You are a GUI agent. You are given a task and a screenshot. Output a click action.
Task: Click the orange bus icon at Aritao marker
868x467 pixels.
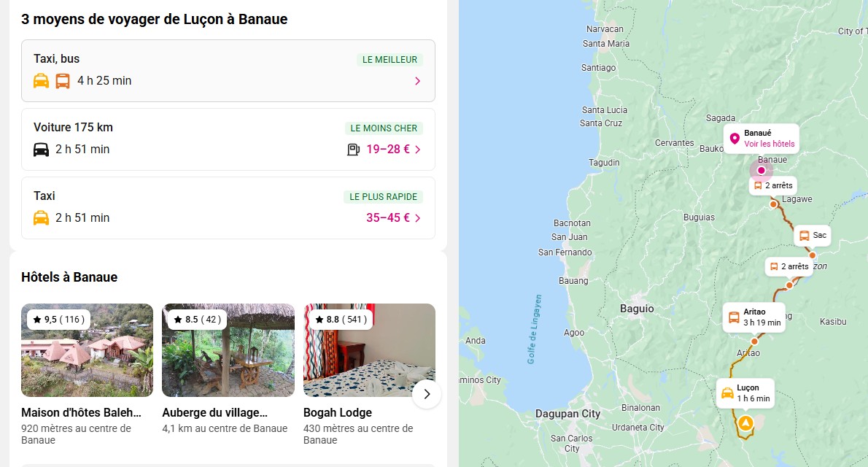(734, 317)
